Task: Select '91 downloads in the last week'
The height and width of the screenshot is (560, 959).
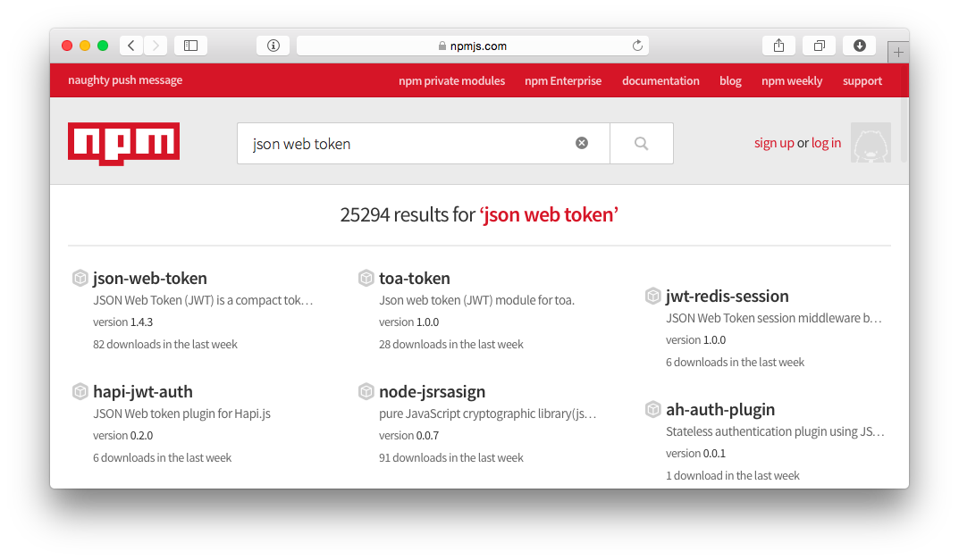Action: point(451,458)
